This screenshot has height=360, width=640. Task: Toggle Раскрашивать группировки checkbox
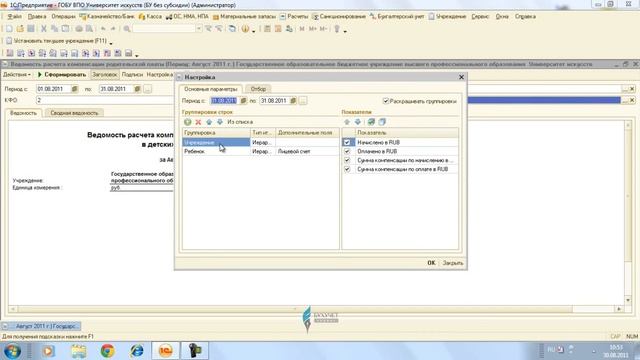coord(386,101)
